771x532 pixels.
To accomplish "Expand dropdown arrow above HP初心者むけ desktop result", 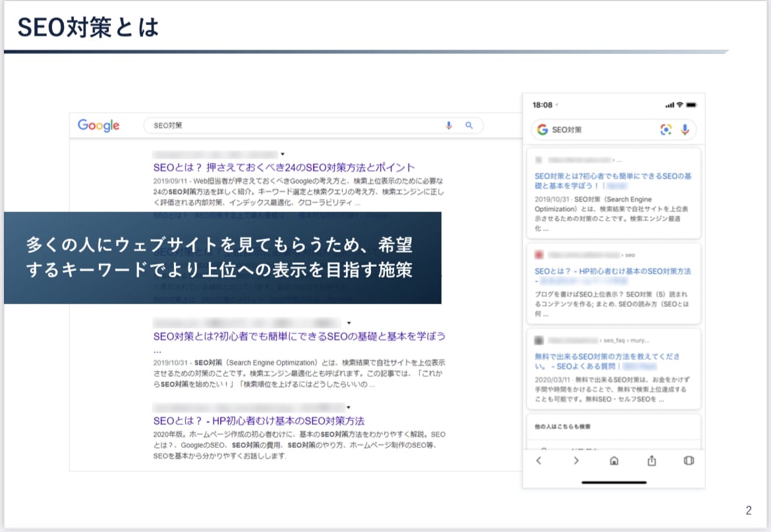I will click(348, 407).
